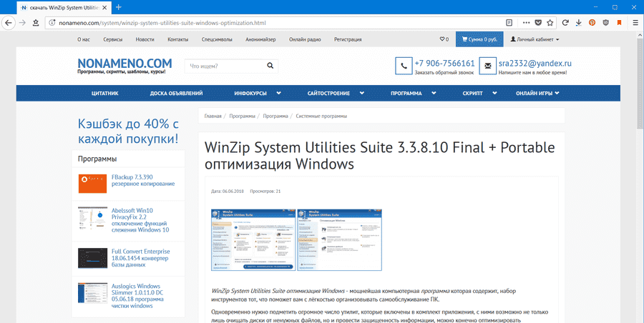Open Доска объявлений in navigation bar
Screen dimensions: 644x323
tap(176, 94)
